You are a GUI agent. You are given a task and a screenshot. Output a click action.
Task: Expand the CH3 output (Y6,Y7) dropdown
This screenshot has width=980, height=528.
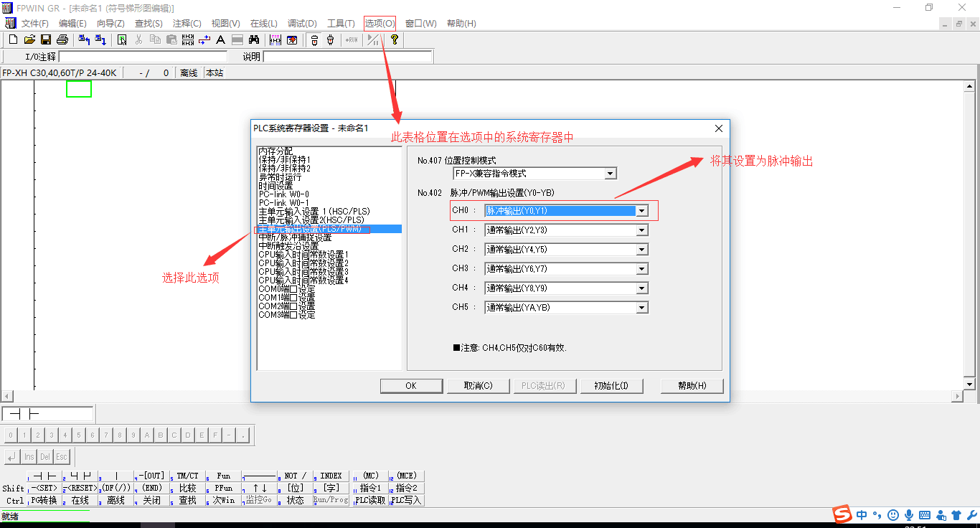tap(642, 269)
